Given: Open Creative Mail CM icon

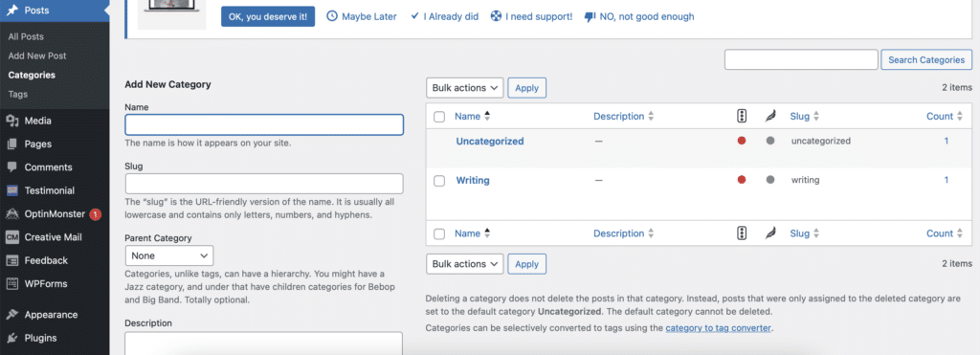Looking at the screenshot, I should (11, 237).
